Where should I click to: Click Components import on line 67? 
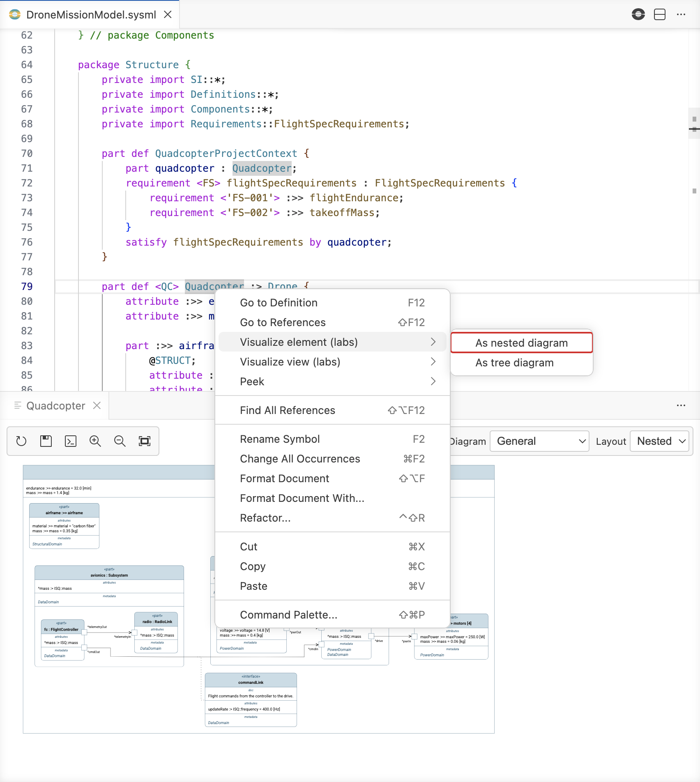click(220, 109)
